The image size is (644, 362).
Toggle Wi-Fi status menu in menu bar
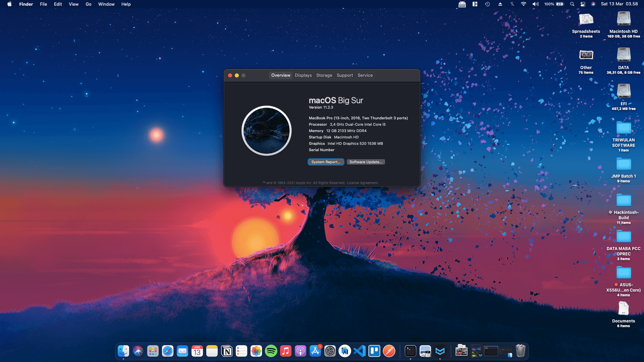pos(523,4)
